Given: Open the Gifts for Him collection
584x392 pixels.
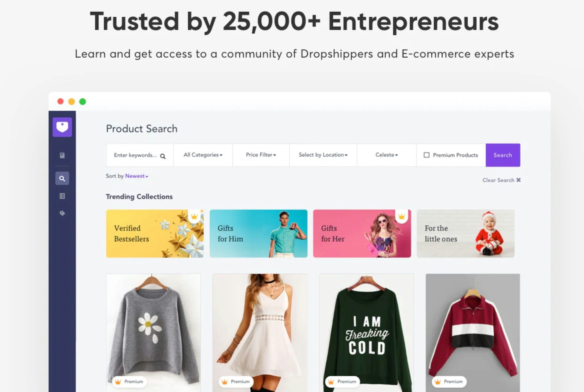Looking at the screenshot, I should 258,233.
